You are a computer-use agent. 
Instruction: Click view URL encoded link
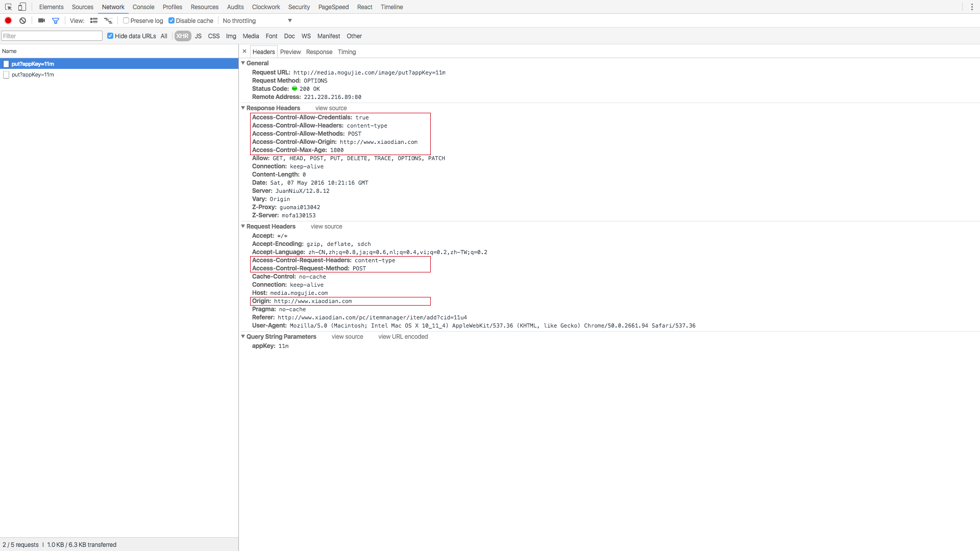[403, 337]
